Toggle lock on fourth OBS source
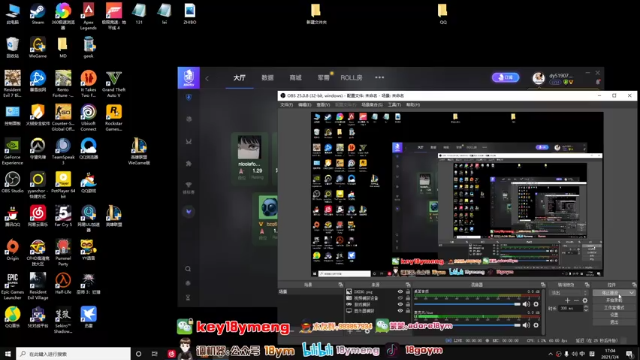This screenshot has width=640, height=360. (x=408, y=311)
